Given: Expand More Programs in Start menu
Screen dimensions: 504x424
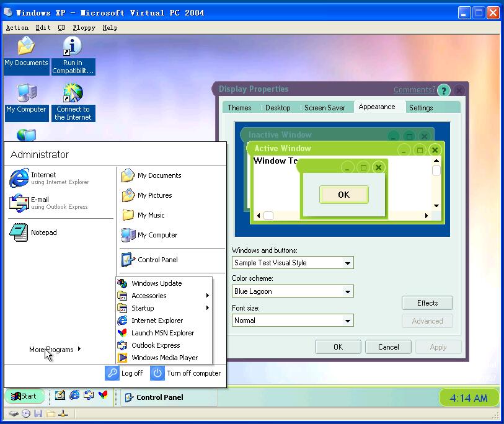Looking at the screenshot, I should click(x=55, y=350).
